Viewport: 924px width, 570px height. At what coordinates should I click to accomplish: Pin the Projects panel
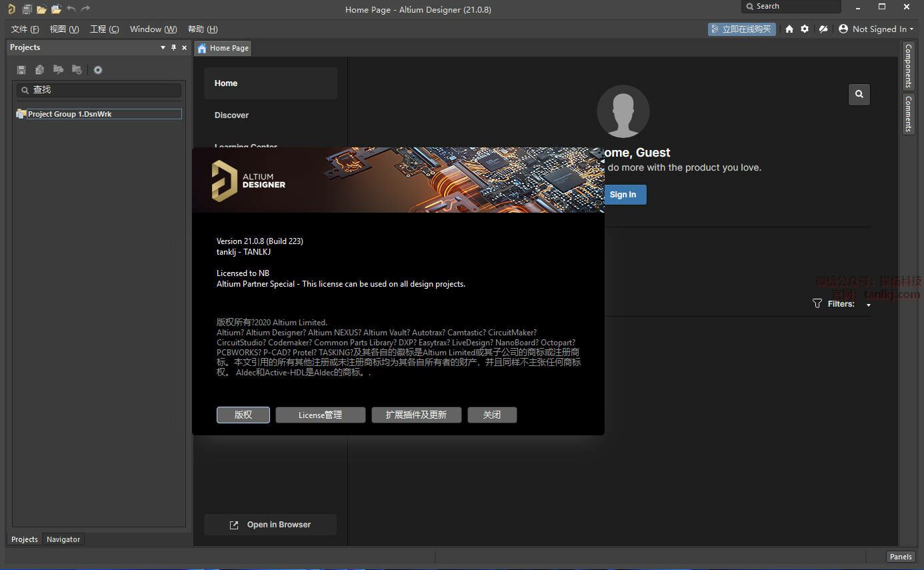click(174, 47)
